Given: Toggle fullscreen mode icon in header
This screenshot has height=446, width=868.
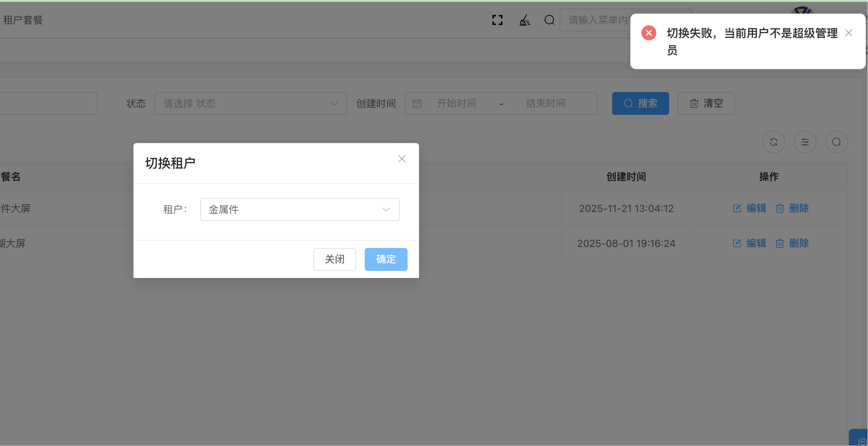Looking at the screenshot, I should tap(497, 20).
